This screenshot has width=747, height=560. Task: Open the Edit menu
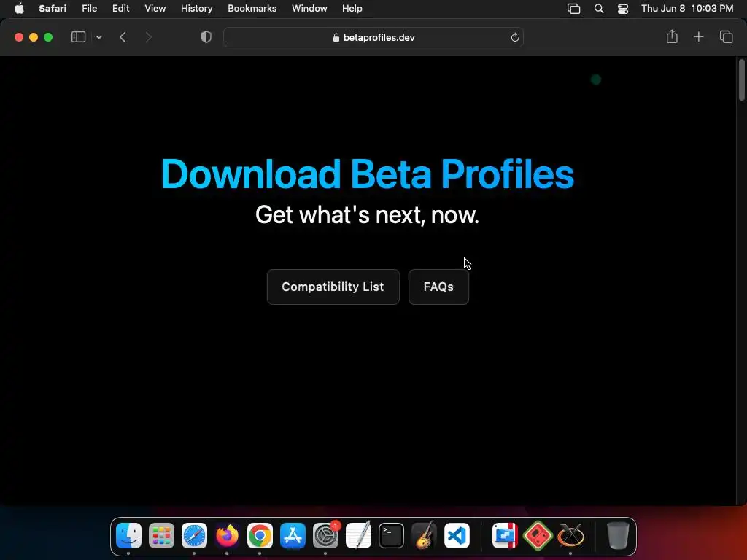[x=120, y=8]
